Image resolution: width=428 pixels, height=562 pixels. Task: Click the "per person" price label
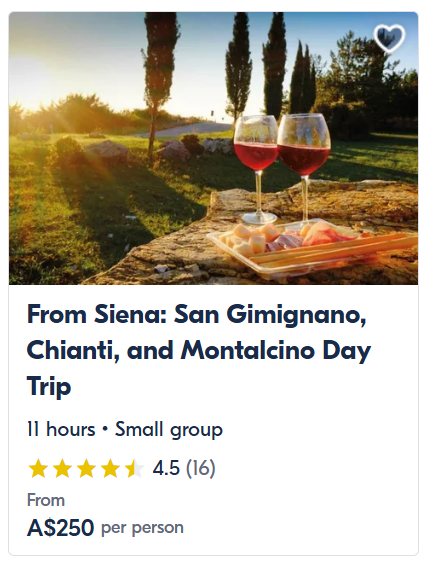(x=142, y=528)
